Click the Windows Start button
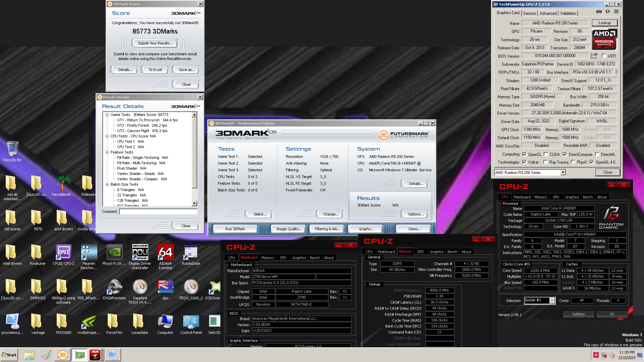This screenshot has height=362, width=644. coord(9,355)
